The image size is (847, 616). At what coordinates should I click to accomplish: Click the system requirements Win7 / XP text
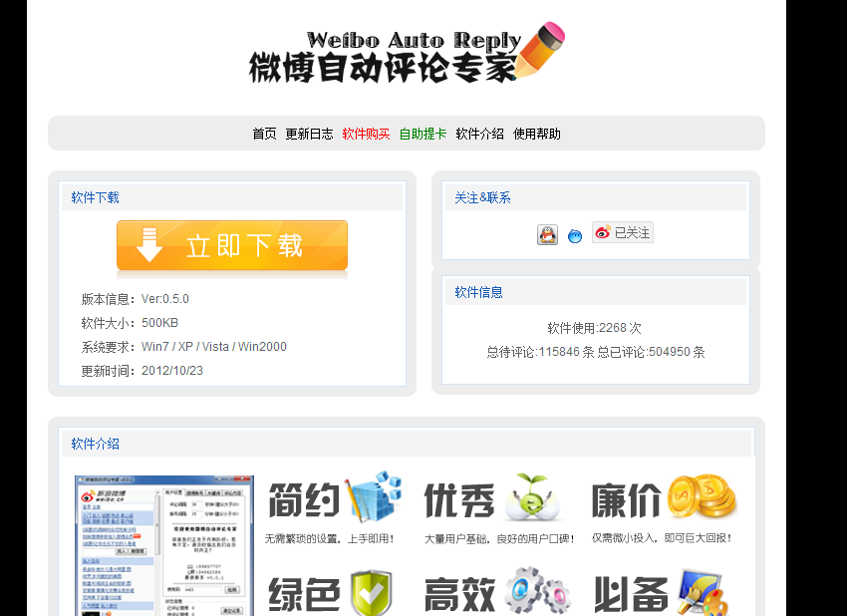click(214, 346)
